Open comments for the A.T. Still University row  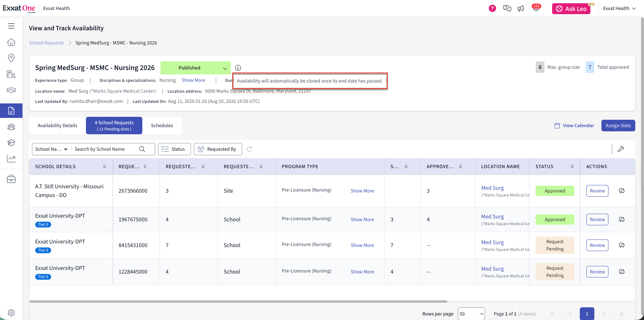click(x=622, y=191)
